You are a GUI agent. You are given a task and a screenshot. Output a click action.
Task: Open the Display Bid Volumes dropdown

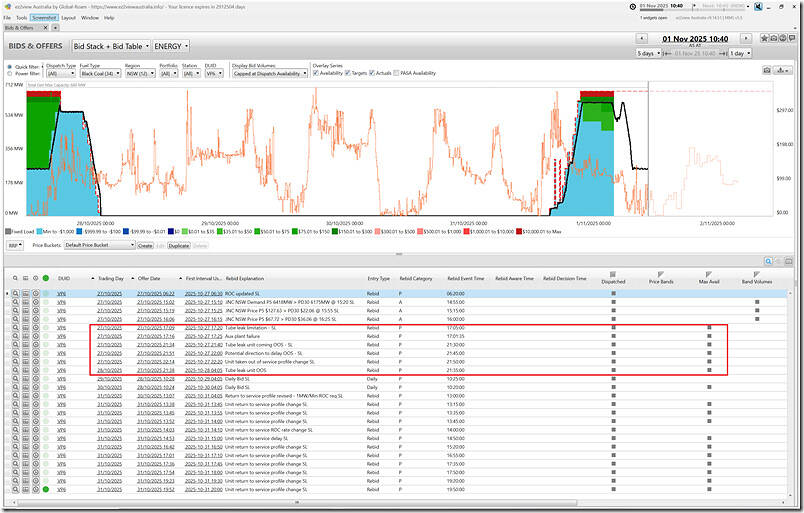(270, 74)
